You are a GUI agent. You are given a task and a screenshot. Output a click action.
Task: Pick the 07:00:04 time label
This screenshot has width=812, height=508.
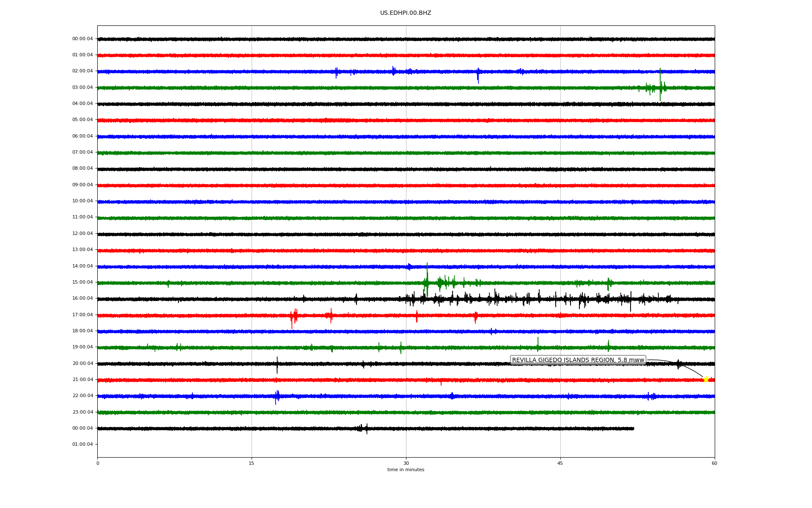point(82,152)
